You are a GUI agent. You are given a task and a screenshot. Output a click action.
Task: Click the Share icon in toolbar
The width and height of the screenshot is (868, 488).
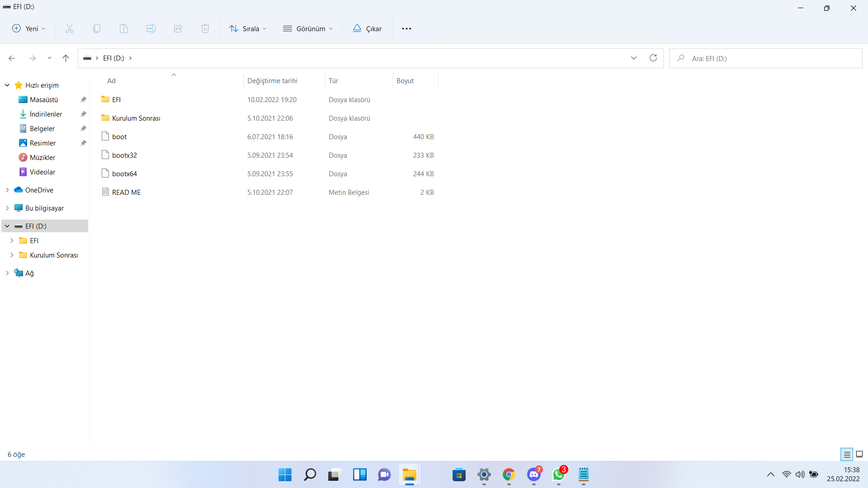(x=178, y=28)
